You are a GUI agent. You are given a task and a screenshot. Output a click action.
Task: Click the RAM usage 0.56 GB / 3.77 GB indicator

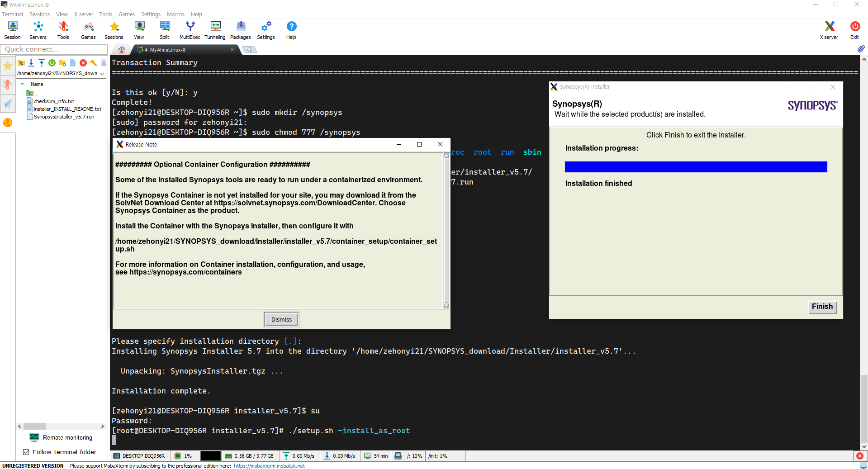[x=249, y=456]
